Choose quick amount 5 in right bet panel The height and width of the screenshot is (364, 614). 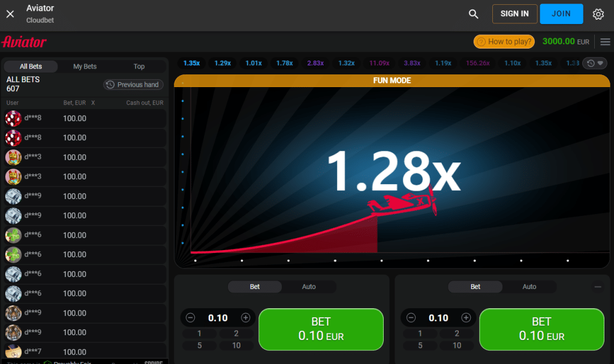420,345
